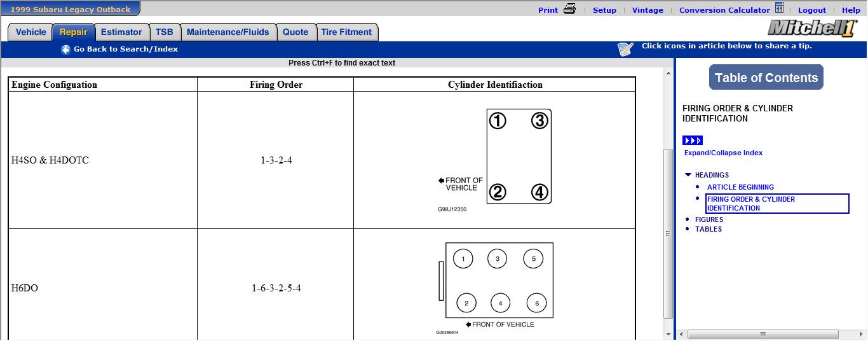Click the contents pane horizontal scrollbar thumb
The width and height of the screenshot is (868, 341).
click(763, 334)
